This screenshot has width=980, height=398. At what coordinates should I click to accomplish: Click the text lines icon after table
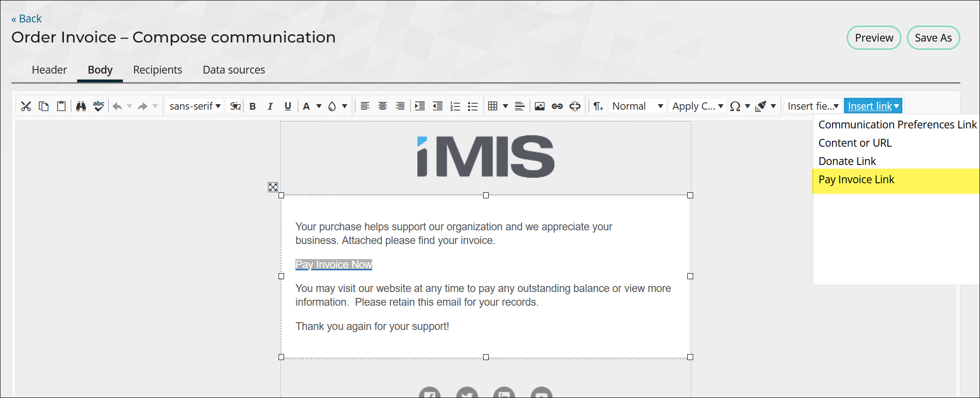coord(520,106)
